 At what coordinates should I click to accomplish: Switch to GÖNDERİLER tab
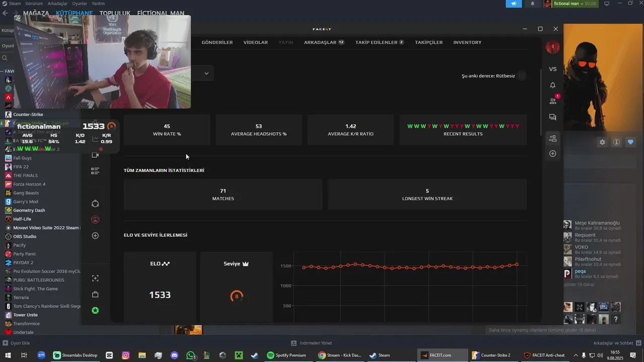point(217,42)
